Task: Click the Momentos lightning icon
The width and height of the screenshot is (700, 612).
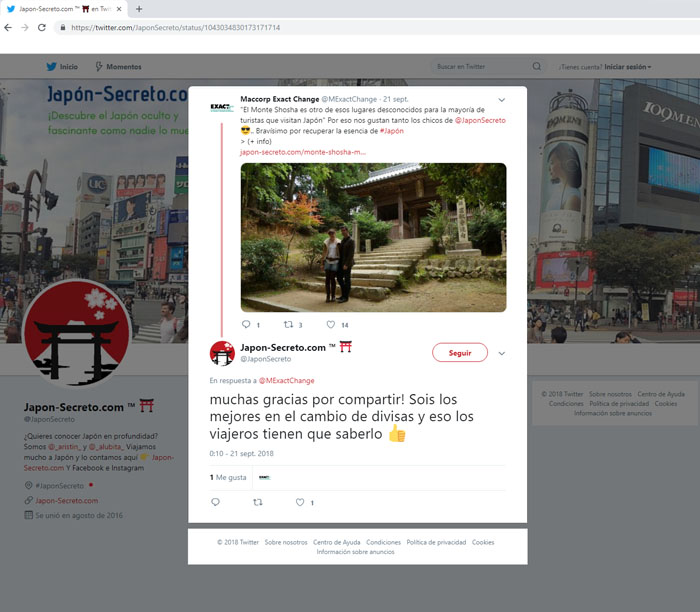Action: tap(99, 67)
